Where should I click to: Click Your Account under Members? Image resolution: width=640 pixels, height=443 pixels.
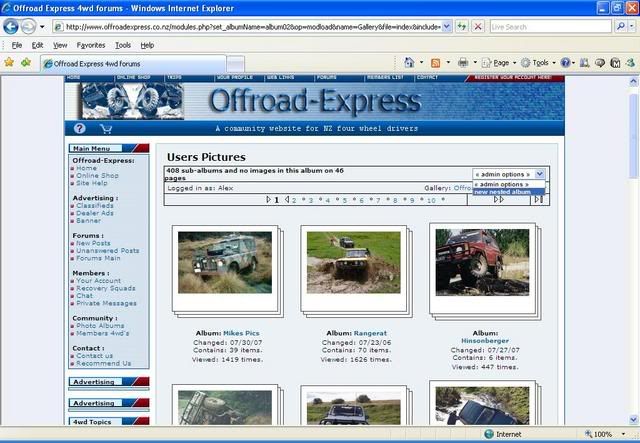[98, 280]
